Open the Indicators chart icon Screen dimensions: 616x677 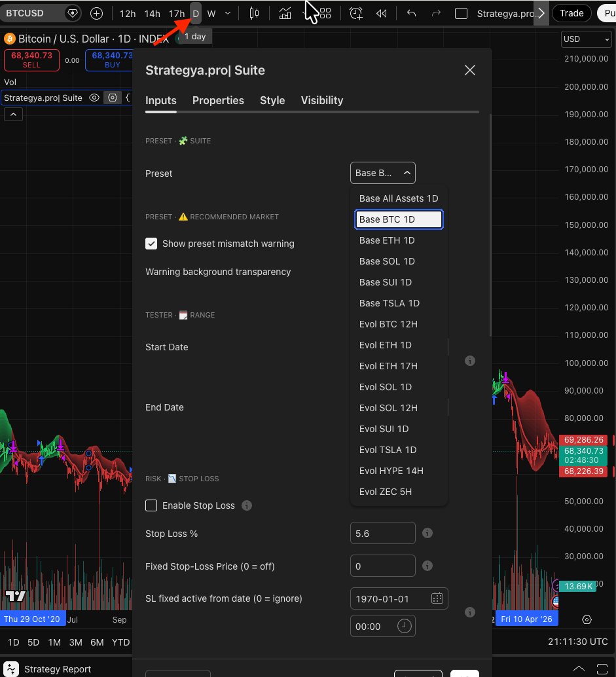point(285,13)
